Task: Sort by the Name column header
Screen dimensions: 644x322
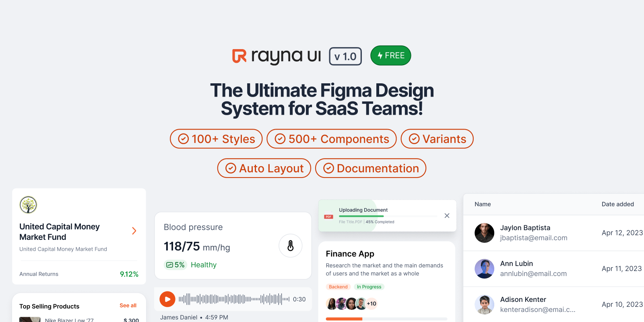Action: [483, 204]
